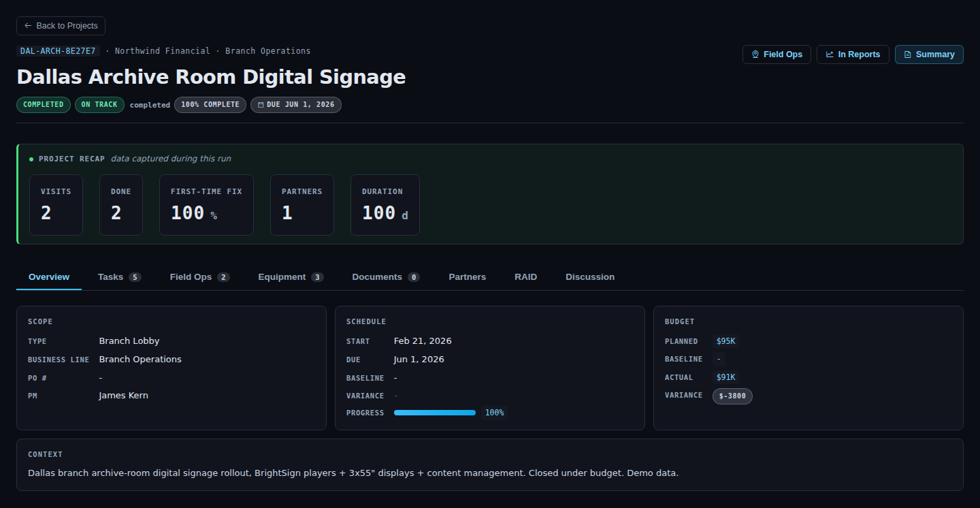Click the location pin icon on Field Ops
Image resolution: width=980 pixels, height=508 pixels.
click(755, 54)
